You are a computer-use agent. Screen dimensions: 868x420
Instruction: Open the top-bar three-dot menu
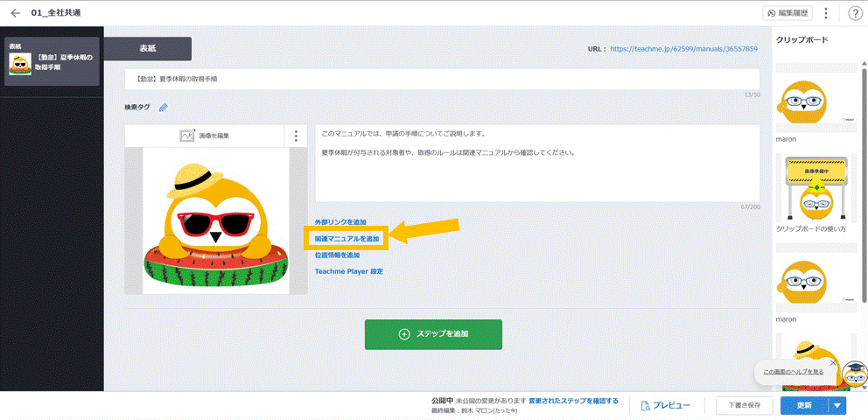[826, 13]
